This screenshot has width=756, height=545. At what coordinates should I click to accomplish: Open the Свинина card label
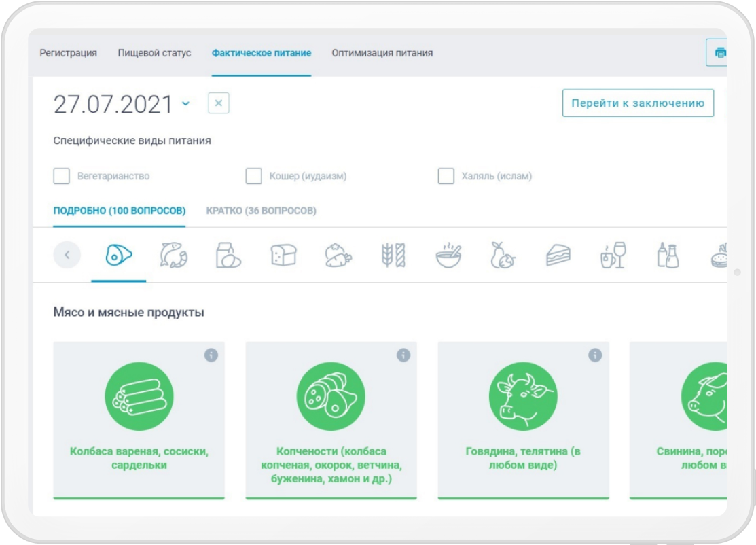[x=692, y=458]
